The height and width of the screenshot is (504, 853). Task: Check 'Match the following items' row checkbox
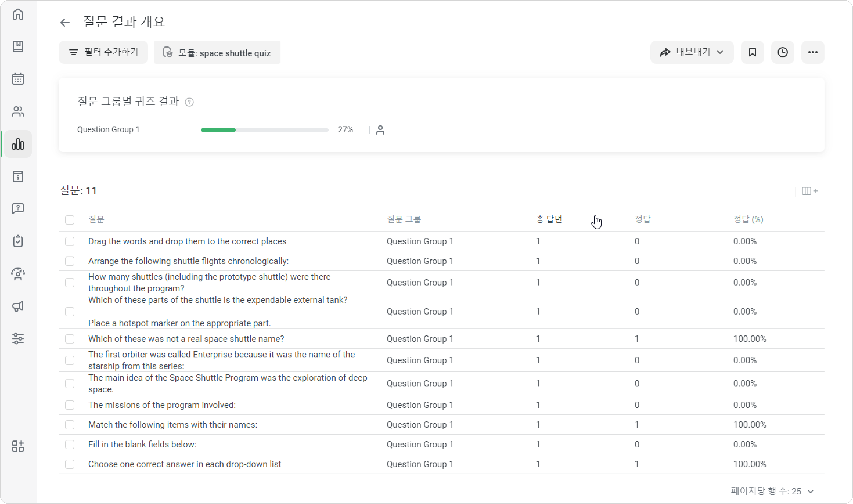coord(70,425)
